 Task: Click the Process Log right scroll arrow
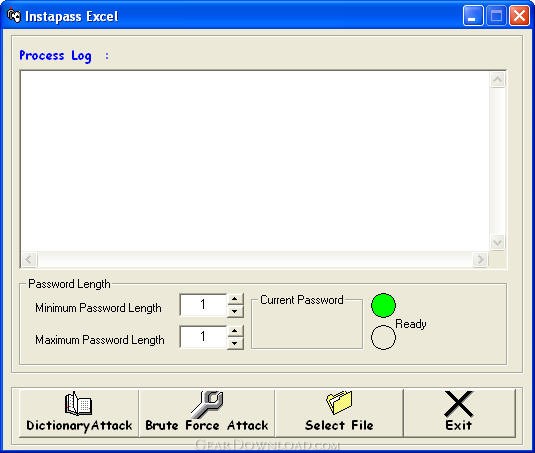(480, 260)
